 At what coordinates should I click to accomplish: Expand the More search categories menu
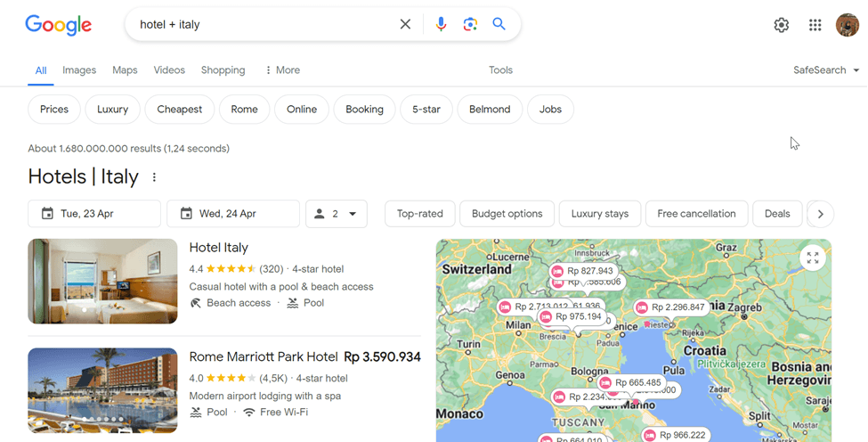tap(282, 70)
